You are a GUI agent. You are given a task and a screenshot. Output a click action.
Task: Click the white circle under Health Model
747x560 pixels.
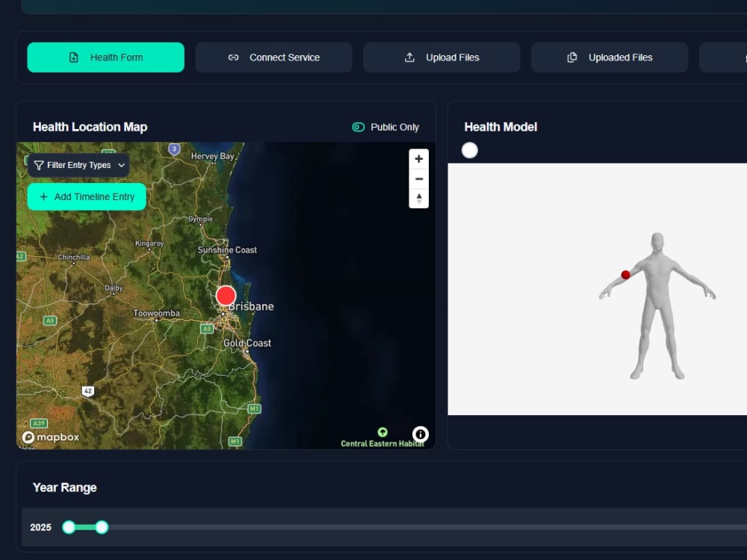[x=470, y=151]
